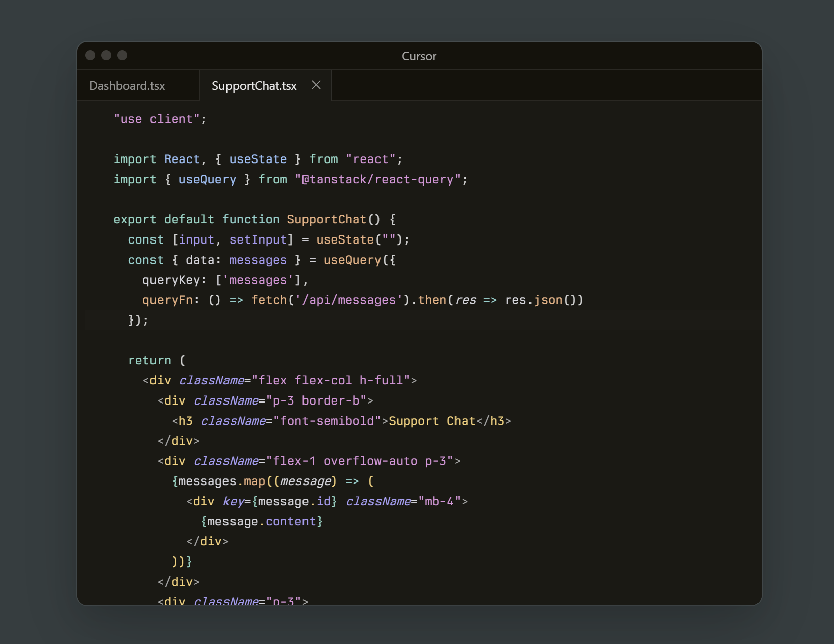Click the useQuery call after messages
Viewport: 834px width, 644px height.
point(352,260)
